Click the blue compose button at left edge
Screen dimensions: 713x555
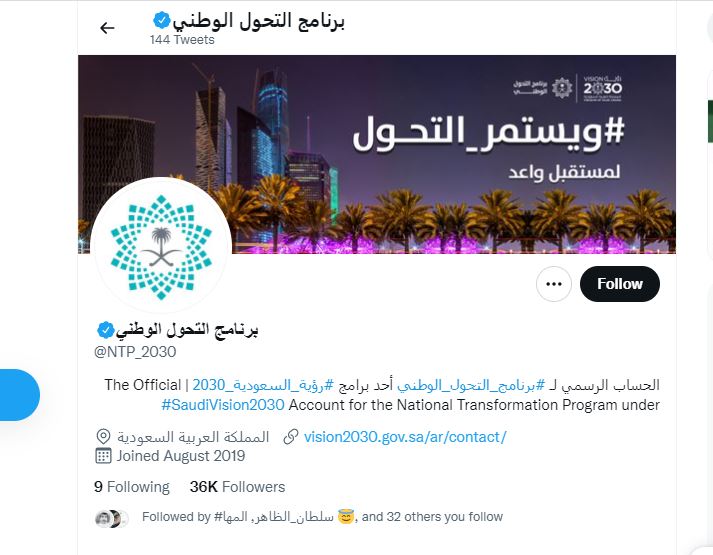coord(18,395)
